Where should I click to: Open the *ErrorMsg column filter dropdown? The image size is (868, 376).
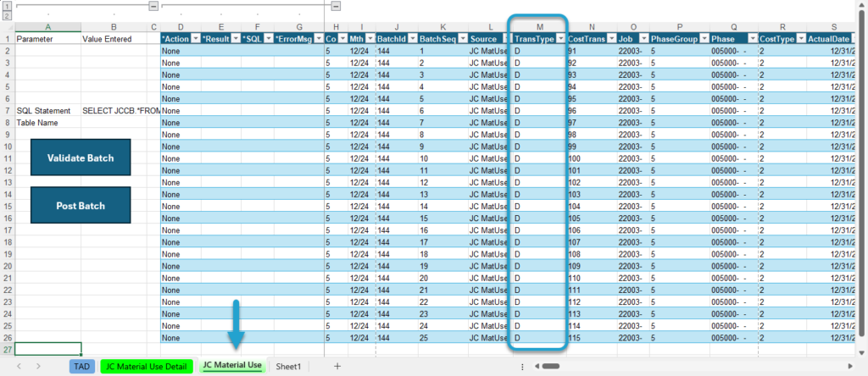(319, 39)
